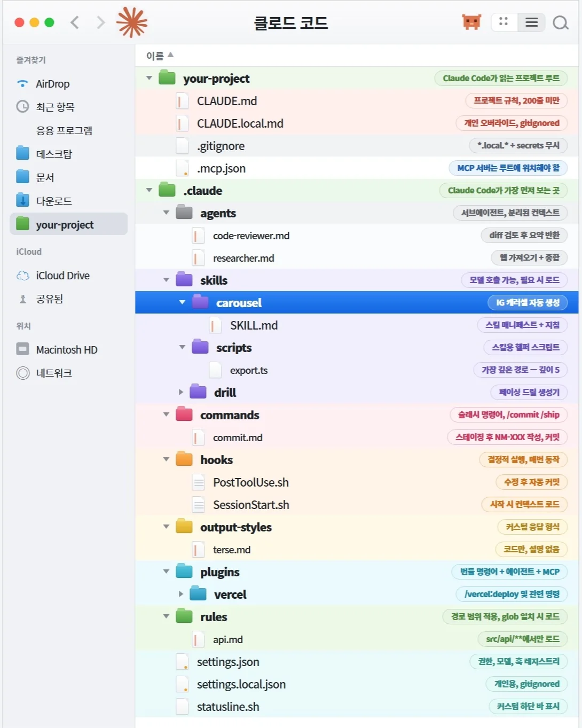Click the carousel folder icon
This screenshot has width=582, height=728.
200,302
